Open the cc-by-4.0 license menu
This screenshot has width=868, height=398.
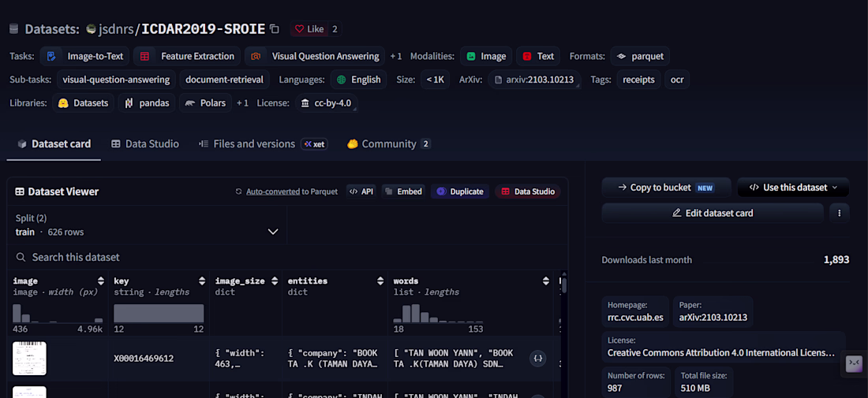click(327, 102)
